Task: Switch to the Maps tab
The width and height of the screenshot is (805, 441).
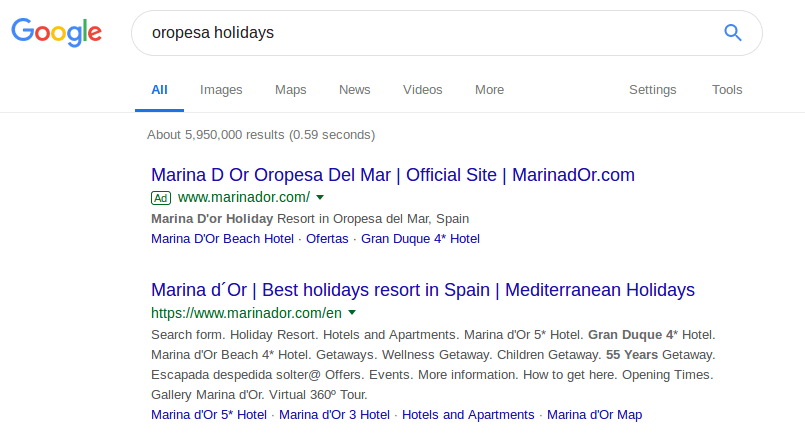Action: pos(291,90)
